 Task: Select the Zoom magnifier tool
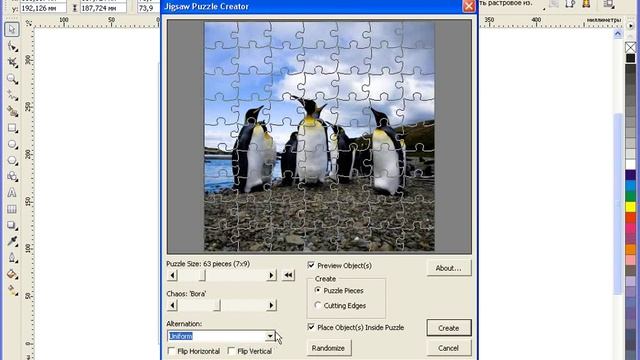[12, 79]
